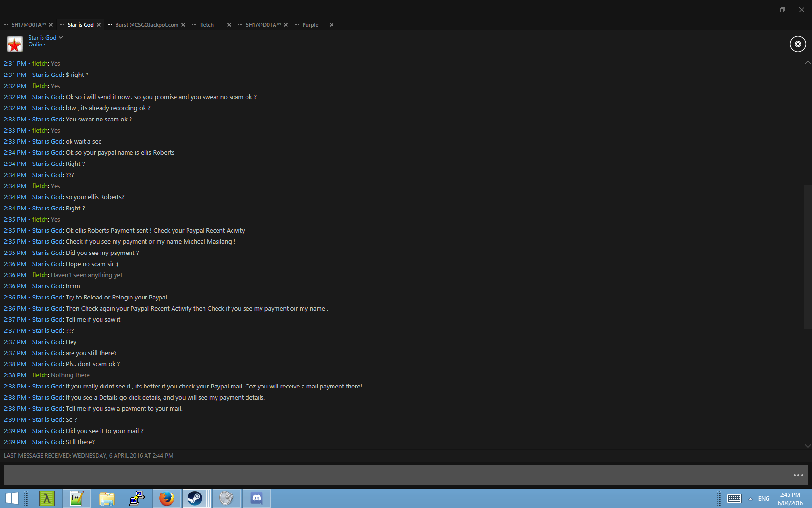The width and height of the screenshot is (812, 508).
Task: Open File Explorer from the taskbar
Action: (107, 498)
